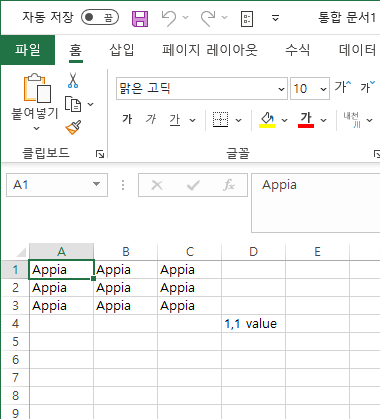Screen dimensions: 380x419
Task: Open Customize Quick Access Toolbar menu
Action: [275, 18]
